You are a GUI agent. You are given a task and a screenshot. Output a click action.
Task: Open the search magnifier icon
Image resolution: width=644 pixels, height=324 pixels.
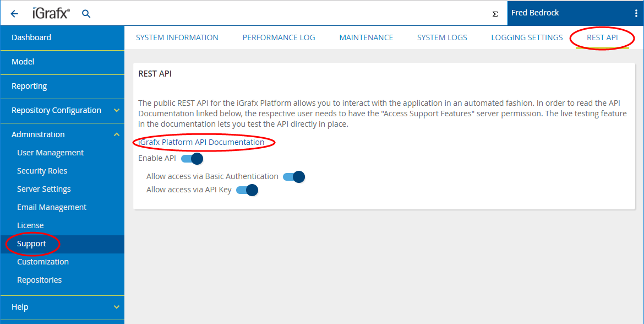[x=86, y=14]
